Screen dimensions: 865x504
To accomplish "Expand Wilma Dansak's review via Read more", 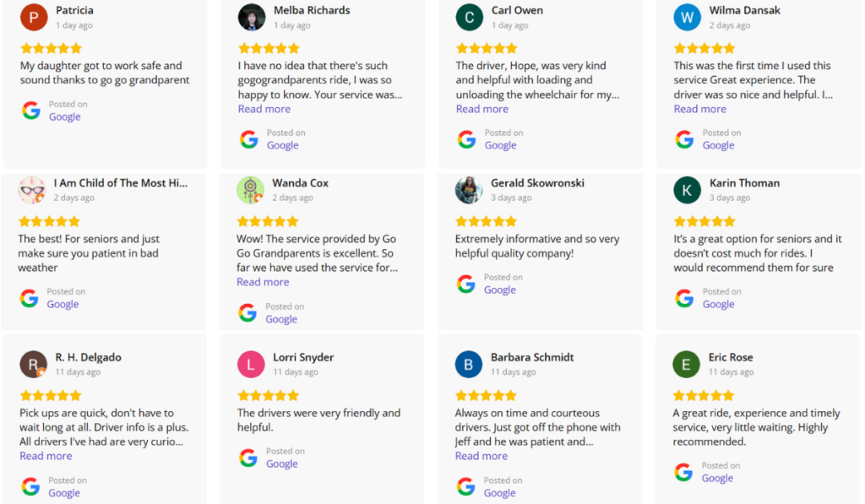I will coord(700,109).
